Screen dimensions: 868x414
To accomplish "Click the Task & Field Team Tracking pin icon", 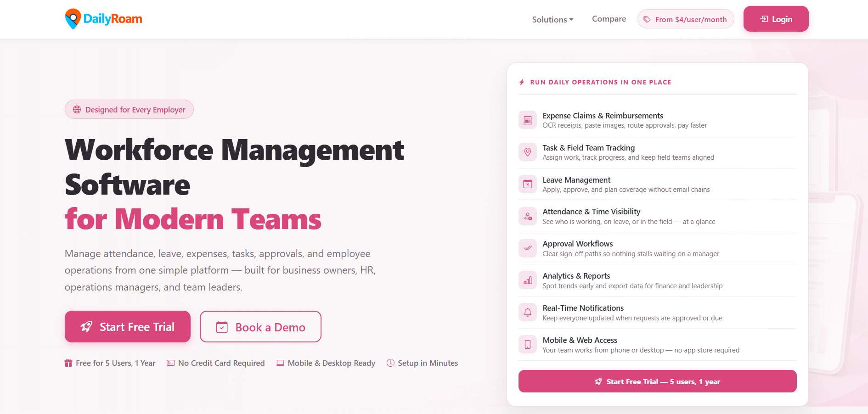I will coord(528,152).
